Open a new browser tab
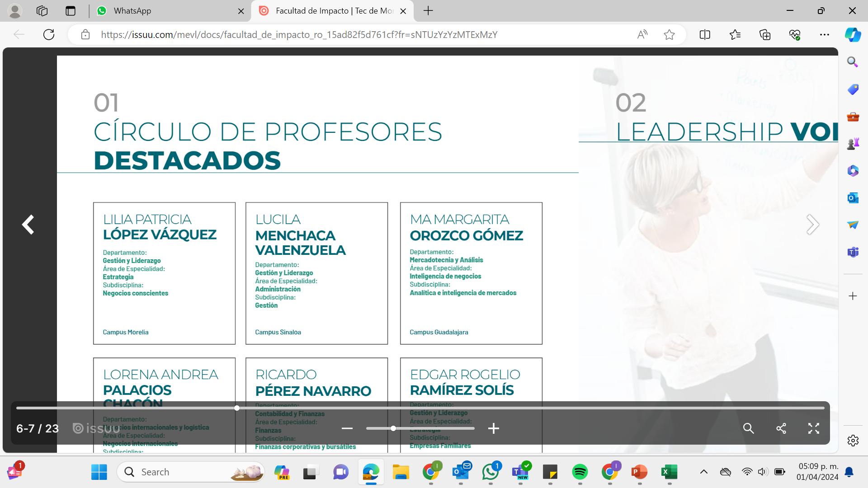Image resolution: width=868 pixels, height=488 pixels. tap(428, 11)
